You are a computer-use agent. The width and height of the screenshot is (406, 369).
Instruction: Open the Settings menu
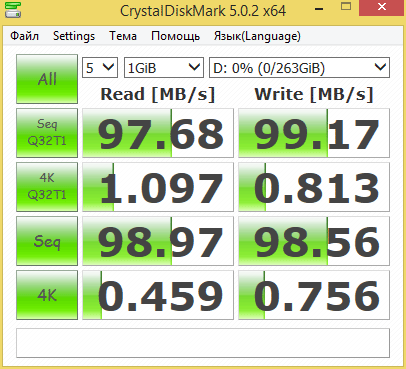pyautogui.click(x=74, y=36)
